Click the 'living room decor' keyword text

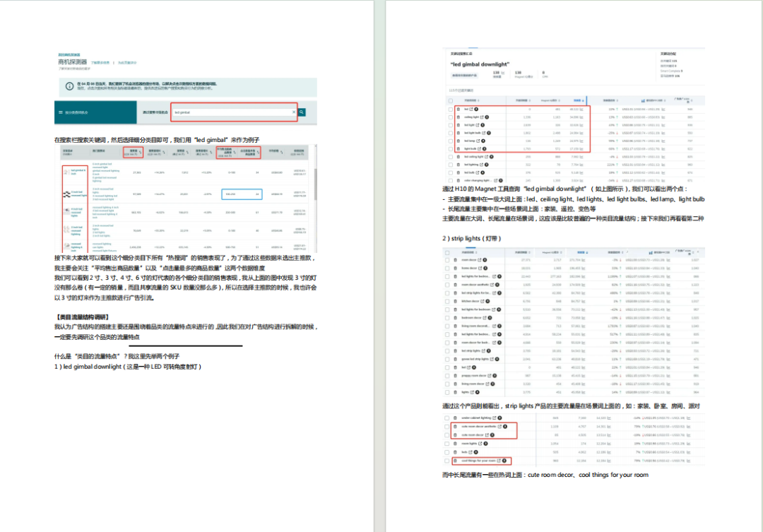pos(472,384)
